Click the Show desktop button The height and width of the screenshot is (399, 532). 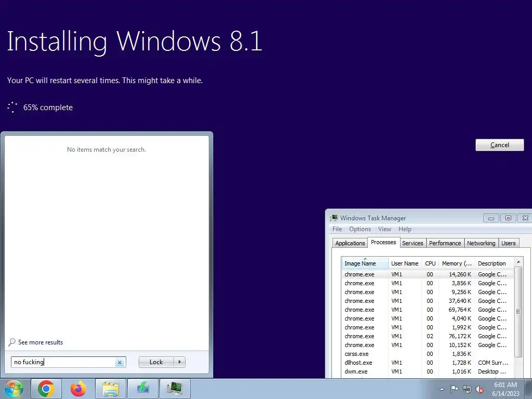point(528,389)
